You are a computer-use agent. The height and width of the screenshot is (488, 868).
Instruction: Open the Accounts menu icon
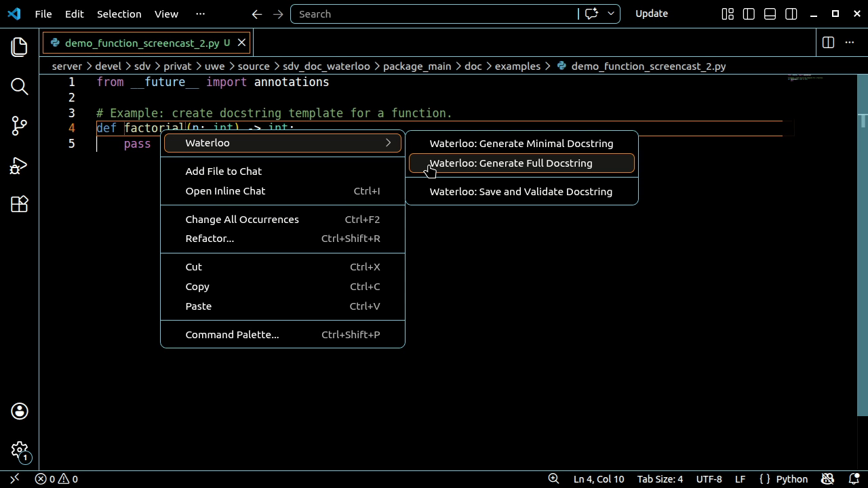click(x=19, y=411)
